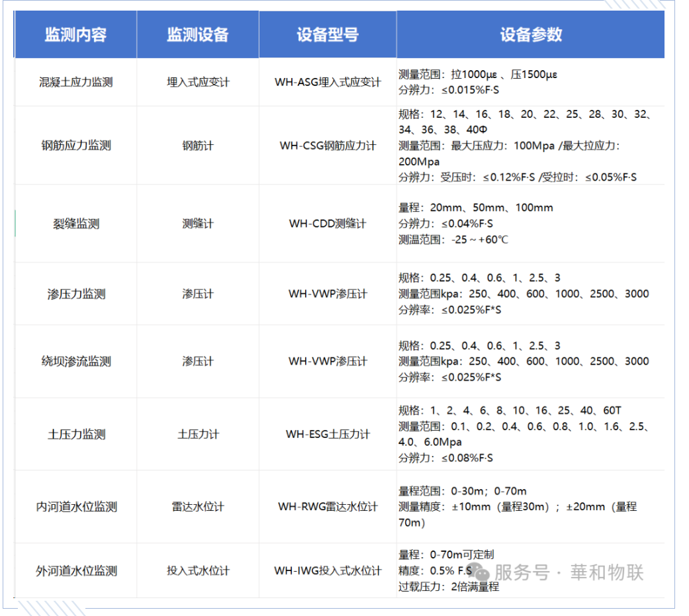Click the 拉1000με 压1500με parameters cell

tap(530, 82)
